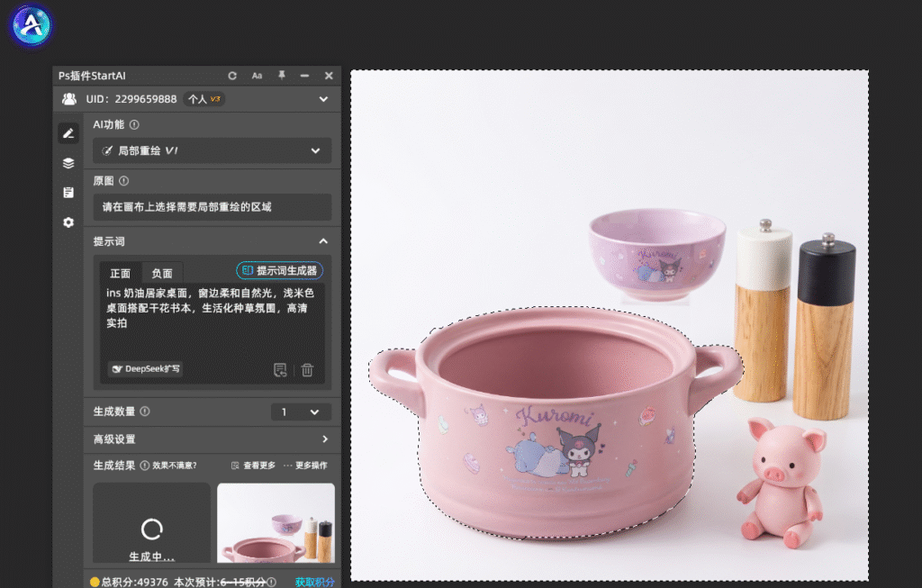Select the generated pot result thumbnail
This screenshot has height=588, width=922.
coord(276,523)
